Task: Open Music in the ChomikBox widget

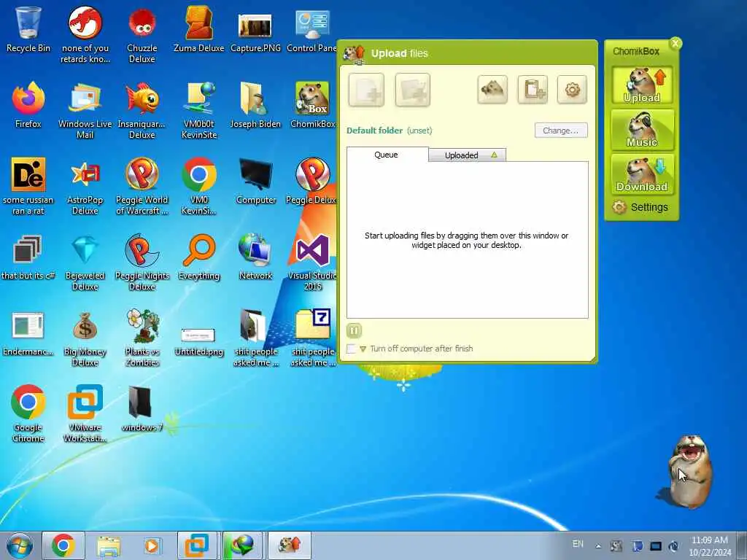Action: click(642, 130)
